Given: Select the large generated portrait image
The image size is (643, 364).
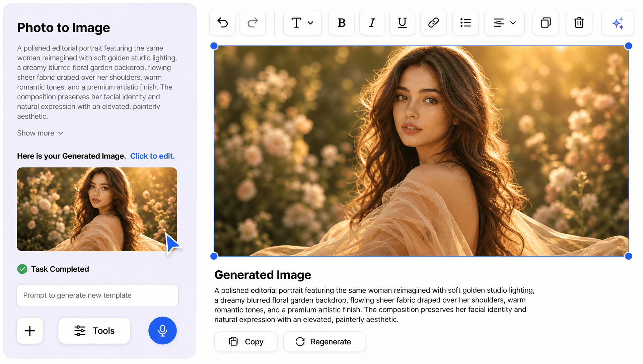Looking at the screenshot, I should (421, 151).
